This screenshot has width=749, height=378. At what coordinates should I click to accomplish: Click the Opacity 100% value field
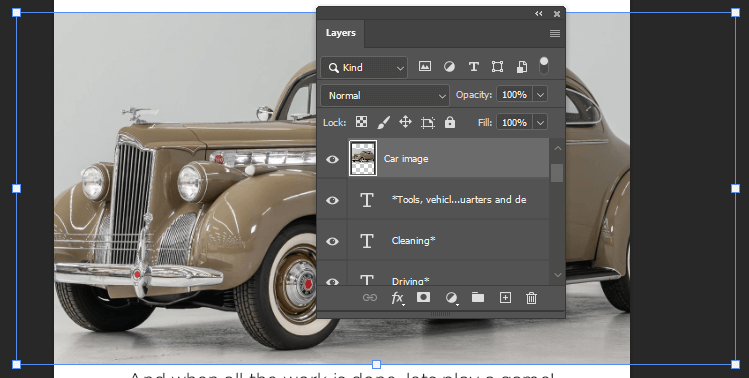click(x=514, y=95)
